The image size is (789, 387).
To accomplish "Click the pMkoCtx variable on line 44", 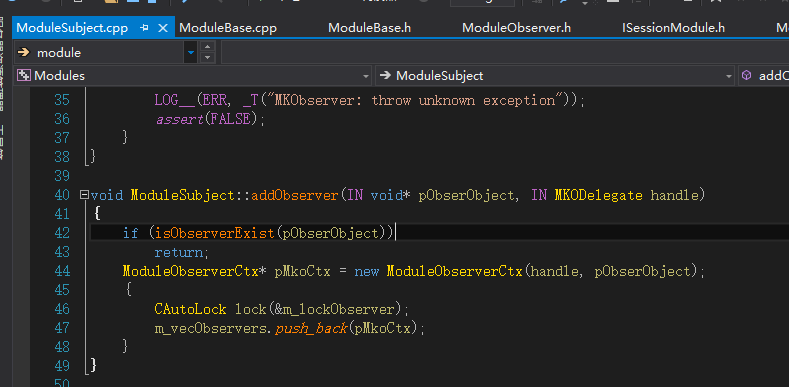I will point(302,271).
